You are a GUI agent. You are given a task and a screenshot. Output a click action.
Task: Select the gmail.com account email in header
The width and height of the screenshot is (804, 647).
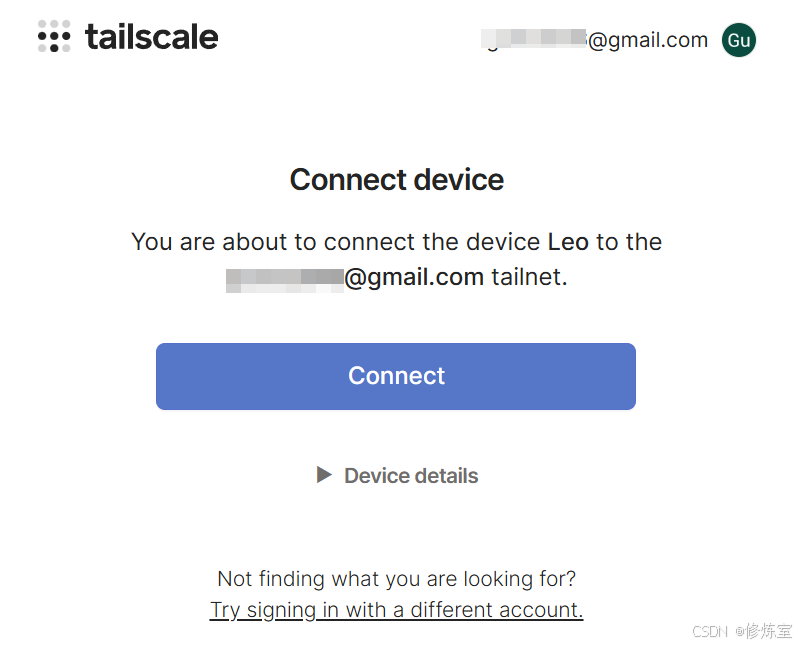tap(595, 40)
